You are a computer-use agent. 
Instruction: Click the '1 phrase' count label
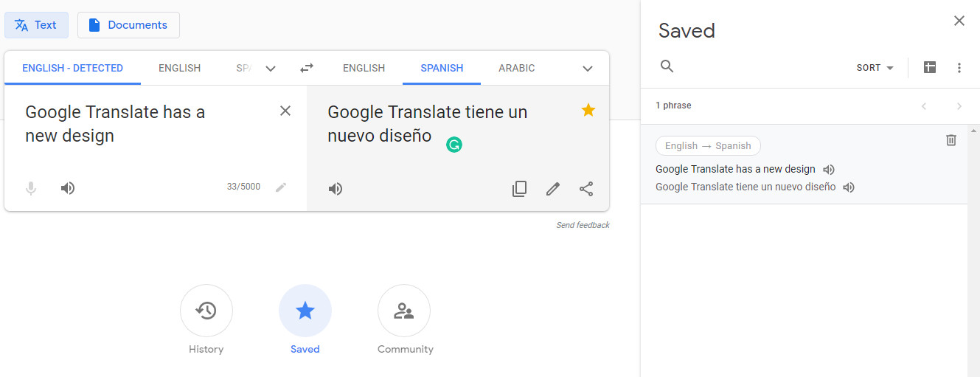click(673, 106)
